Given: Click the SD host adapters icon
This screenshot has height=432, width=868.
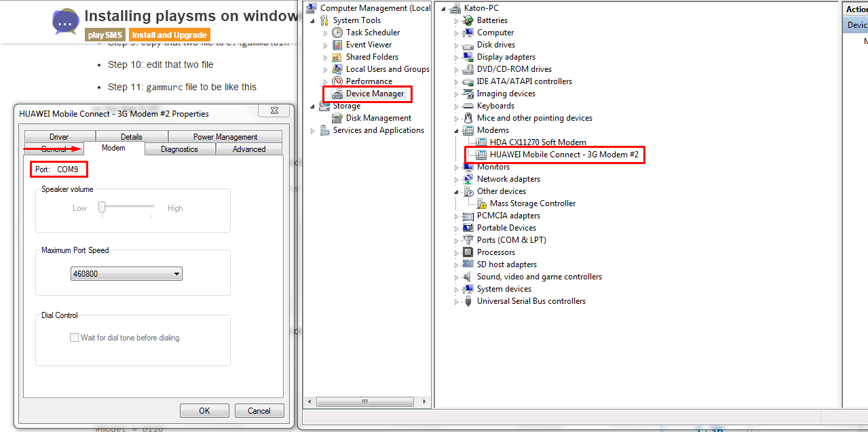Looking at the screenshot, I should (468, 264).
